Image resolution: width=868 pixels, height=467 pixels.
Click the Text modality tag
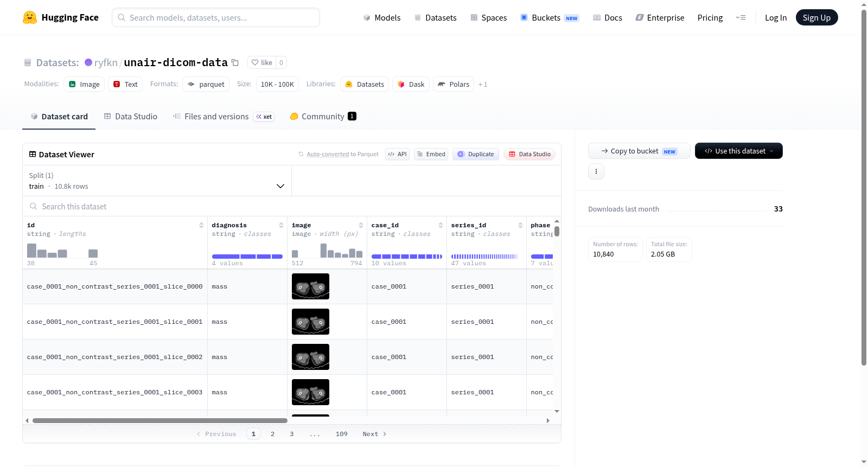[x=125, y=84]
